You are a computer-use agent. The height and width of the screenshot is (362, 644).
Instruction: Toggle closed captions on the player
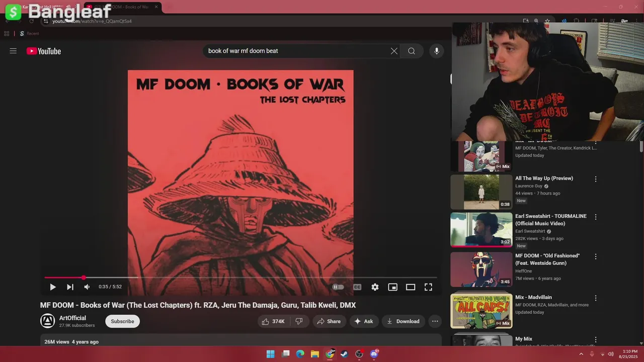pyautogui.click(x=357, y=287)
